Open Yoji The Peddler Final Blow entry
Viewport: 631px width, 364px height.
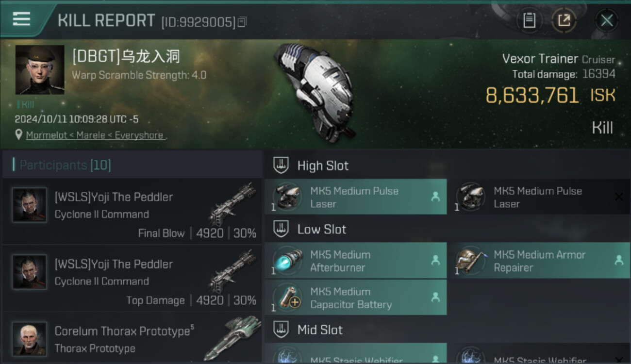[132, 212]
